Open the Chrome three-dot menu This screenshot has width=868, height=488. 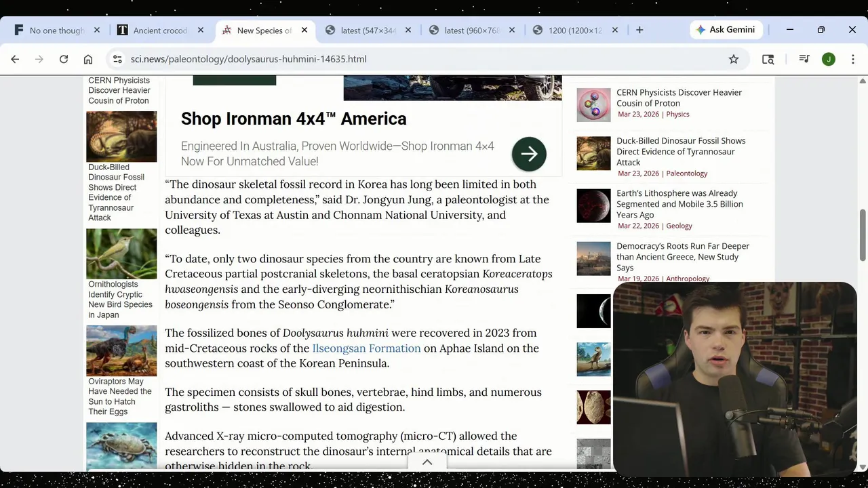pos(853,59)
